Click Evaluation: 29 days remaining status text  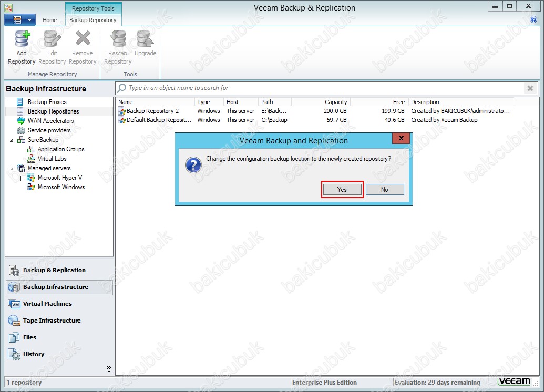(437, 383)
